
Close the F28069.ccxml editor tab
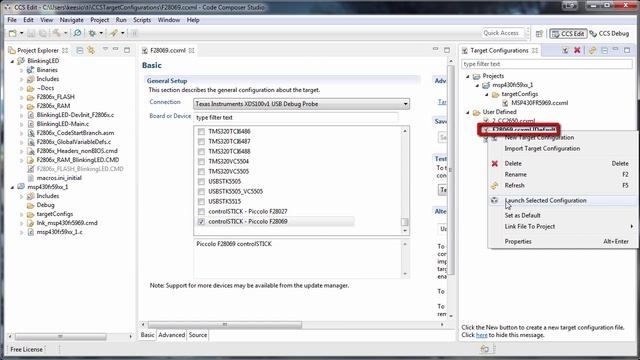pyautogui.click(x=191, y=50)
